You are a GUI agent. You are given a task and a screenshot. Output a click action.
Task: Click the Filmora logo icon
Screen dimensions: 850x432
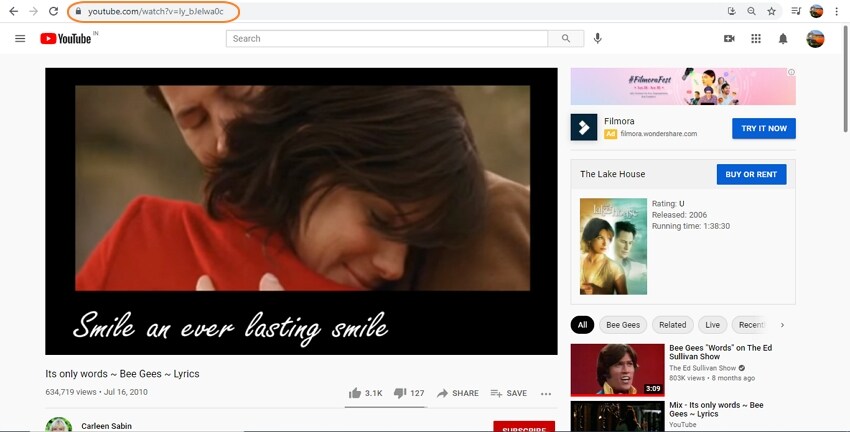584,127
